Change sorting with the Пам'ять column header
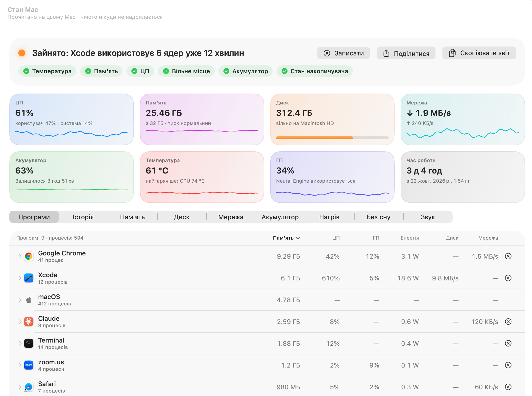The height and width of the screenshot is (396, 532). (286, 238)
